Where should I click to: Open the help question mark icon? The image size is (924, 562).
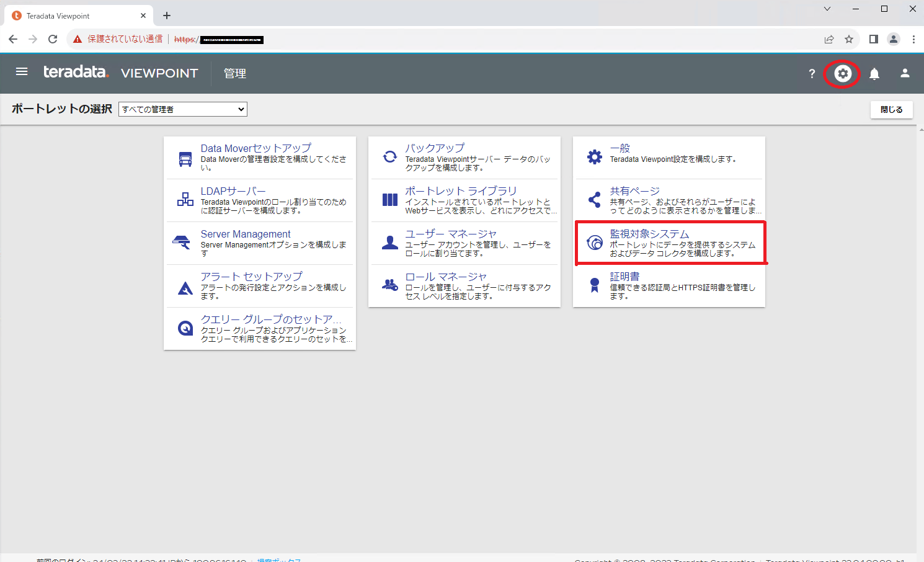[x=811, y=73]
